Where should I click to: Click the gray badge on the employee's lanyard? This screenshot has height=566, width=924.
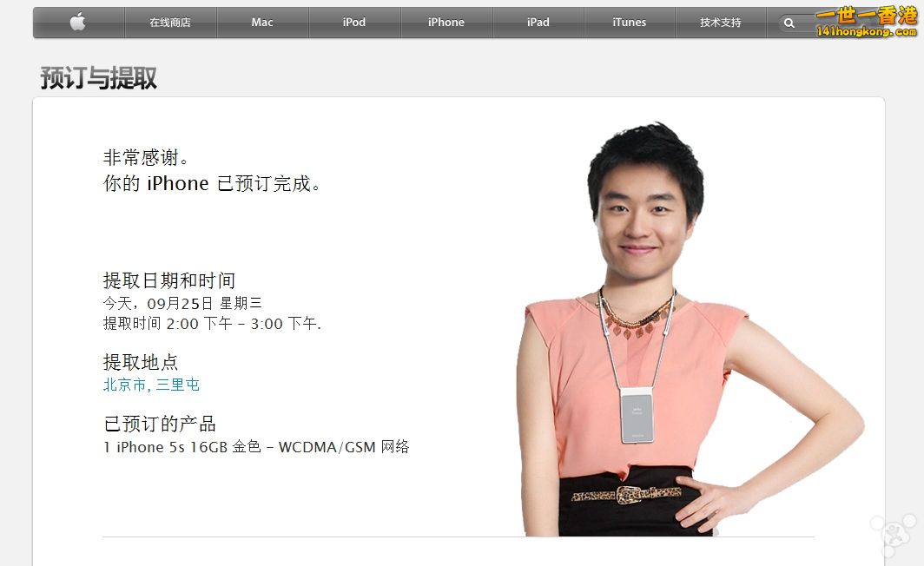pyautogui.click(x=637, y=415)
